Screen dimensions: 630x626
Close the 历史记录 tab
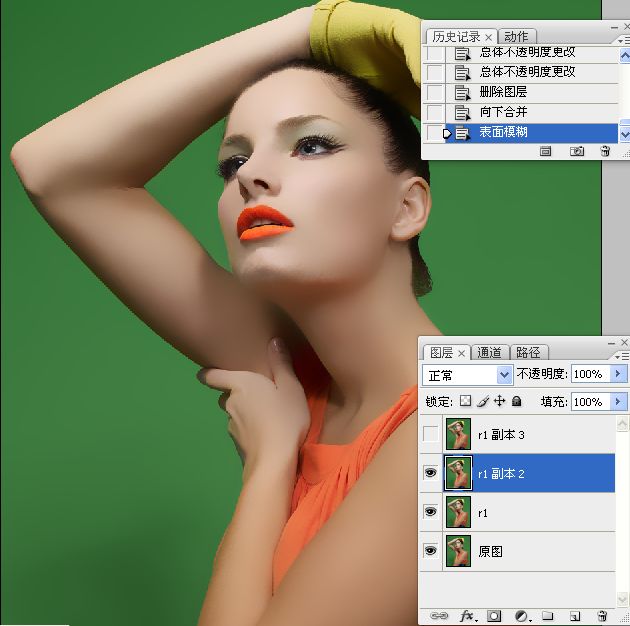point(489,37)
